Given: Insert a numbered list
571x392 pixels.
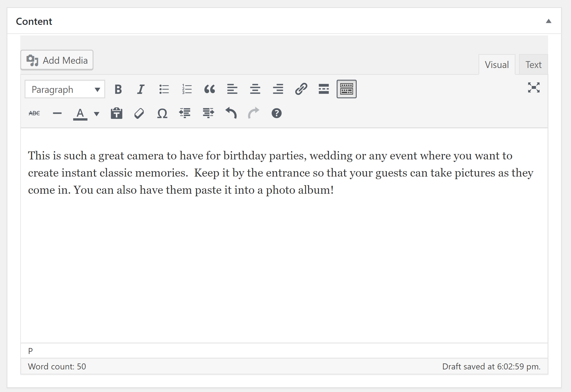Looking at the screenshot, I should (x=187, y=89).
